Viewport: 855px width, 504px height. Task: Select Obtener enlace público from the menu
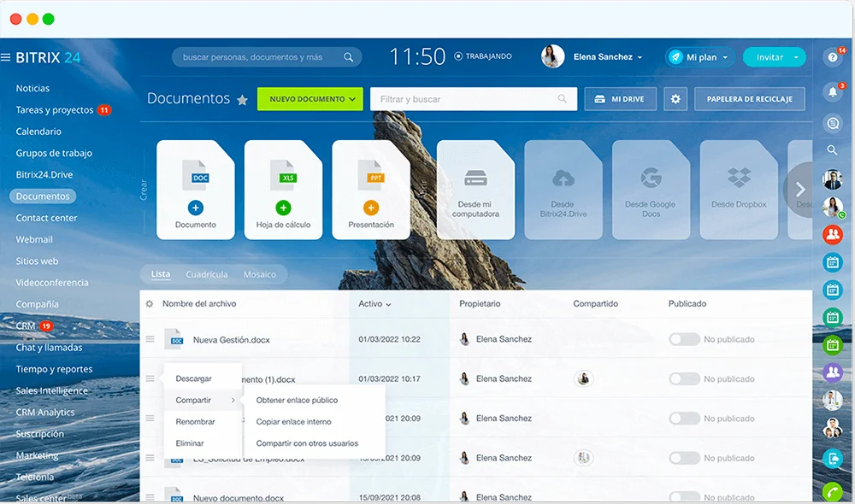297,400
